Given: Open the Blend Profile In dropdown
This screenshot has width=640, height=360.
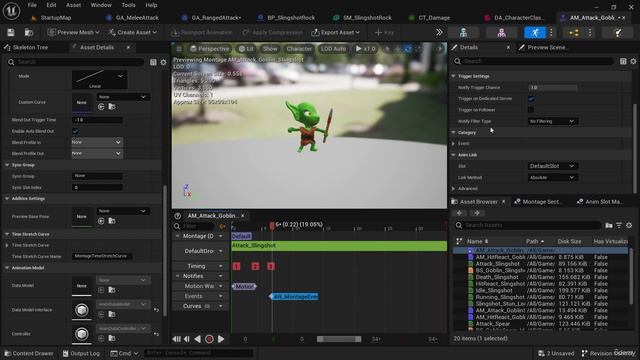Looking at the screenshot, I should click(x=97, y=142).
